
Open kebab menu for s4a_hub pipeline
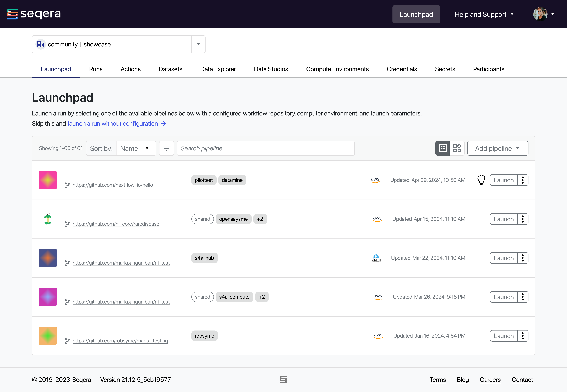point(523,258)
